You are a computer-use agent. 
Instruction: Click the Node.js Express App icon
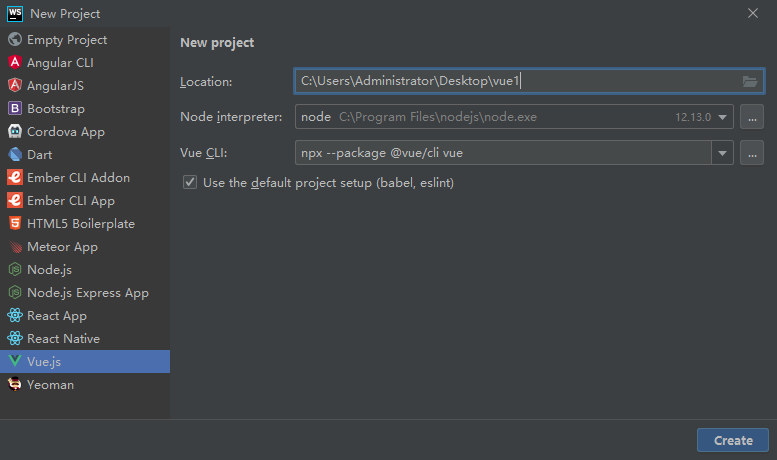tap(15, 292)
